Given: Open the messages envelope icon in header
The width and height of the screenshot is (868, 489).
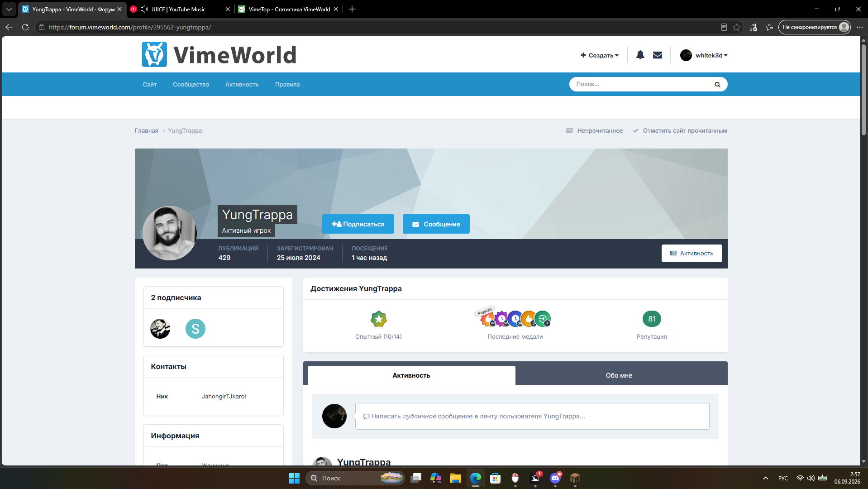Looking at the screenshot, I should [x=658, y=55].
